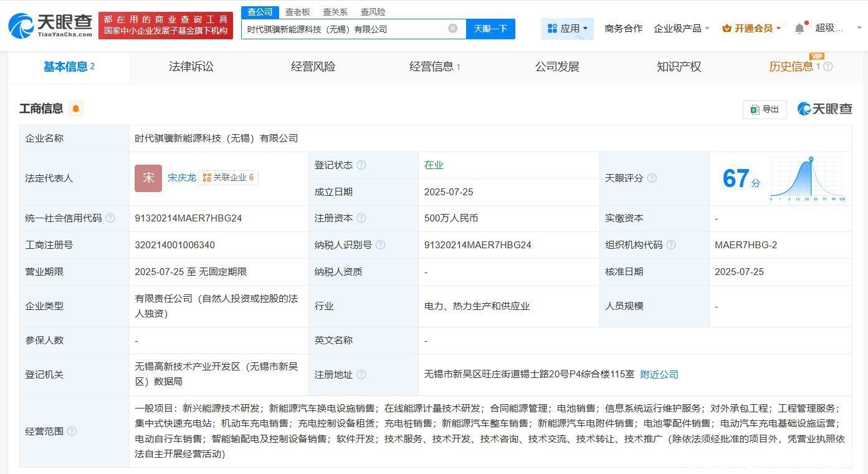
Task: Open the notification bell icon
Action: (799, 29)
